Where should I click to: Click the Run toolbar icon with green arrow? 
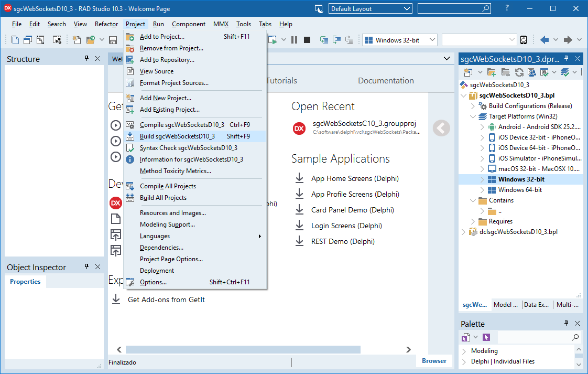click(273, 40)
